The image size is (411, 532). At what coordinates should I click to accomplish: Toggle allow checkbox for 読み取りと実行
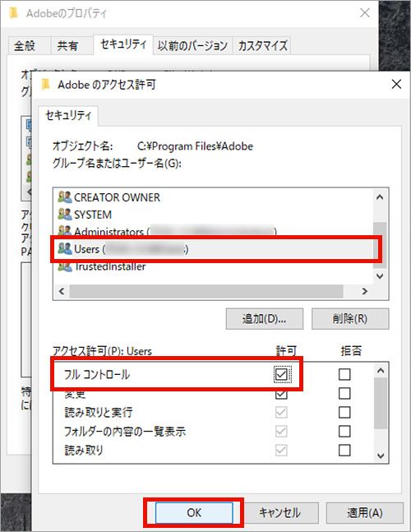tap(281, 412)
